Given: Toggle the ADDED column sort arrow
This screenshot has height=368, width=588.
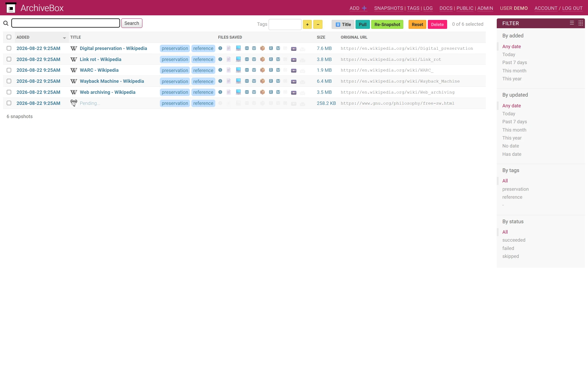Looking at the screenshot, I should (x=64, y=38).
